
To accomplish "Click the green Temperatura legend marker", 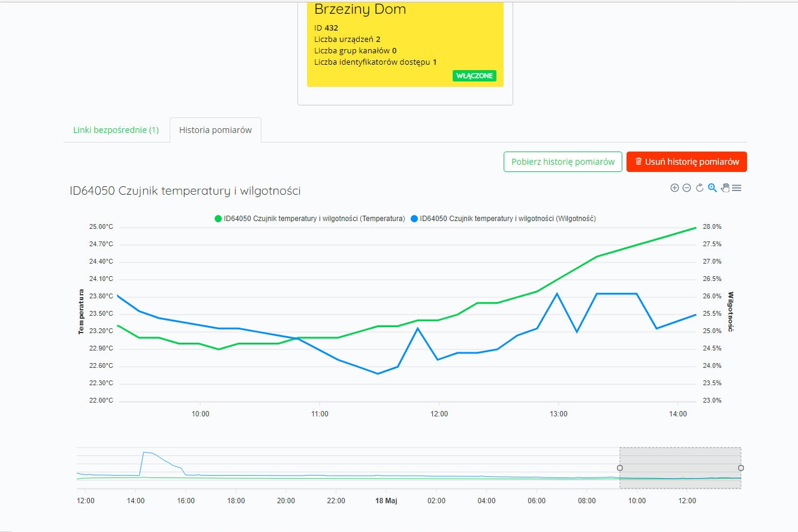I will (x=218, y=219).
